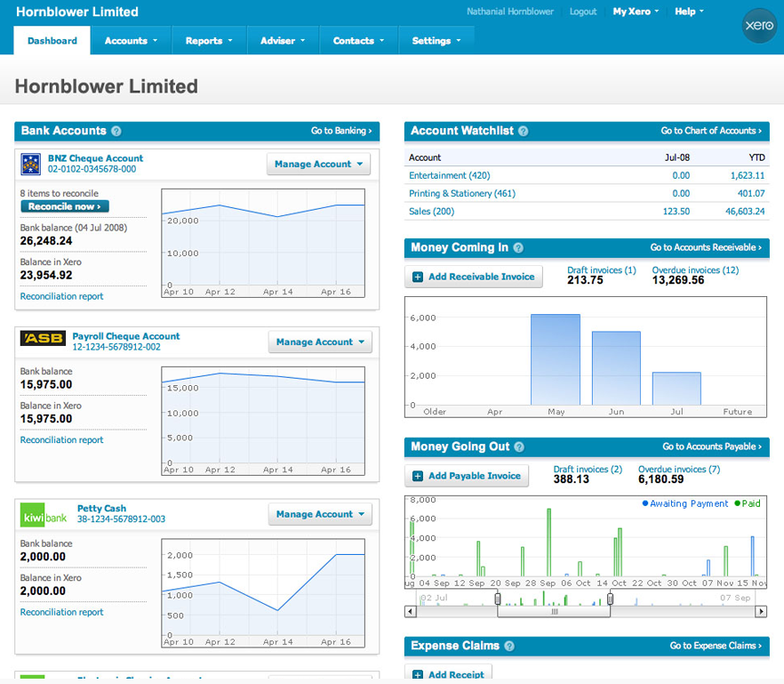Open BNZ account Reconciliation report
Image resolution: width=784 pixels, height=684 pixels.
(61, 297)
